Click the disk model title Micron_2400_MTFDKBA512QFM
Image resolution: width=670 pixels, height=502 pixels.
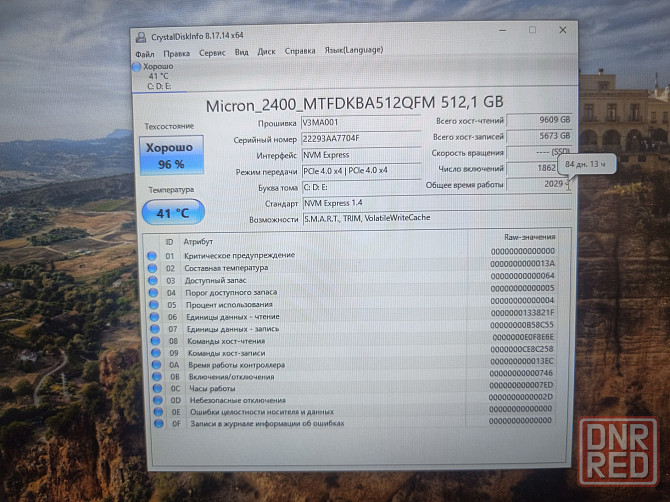point(320,104)
